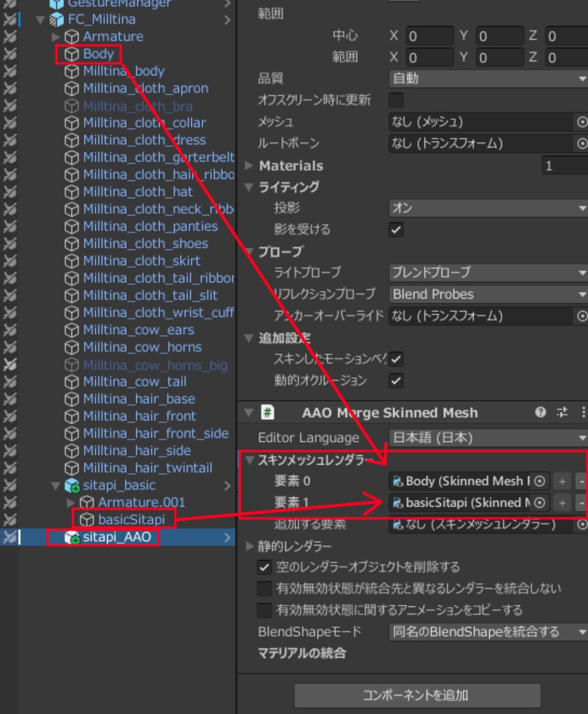Click the cube icon next to Armature

(x=72, y=36)
